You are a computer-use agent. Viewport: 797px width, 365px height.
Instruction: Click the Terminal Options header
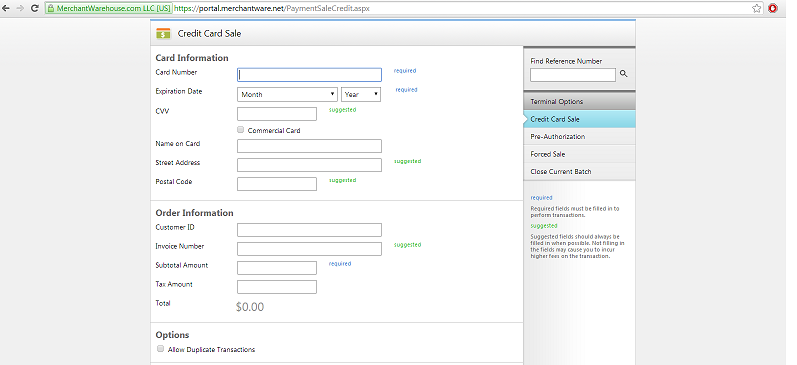pyautogui.click(x=579, y=101)
